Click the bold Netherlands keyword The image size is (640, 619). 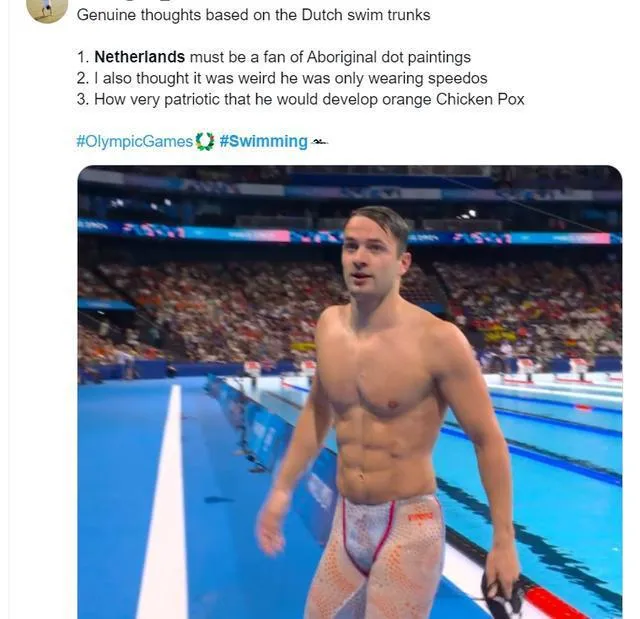(139, 57)
